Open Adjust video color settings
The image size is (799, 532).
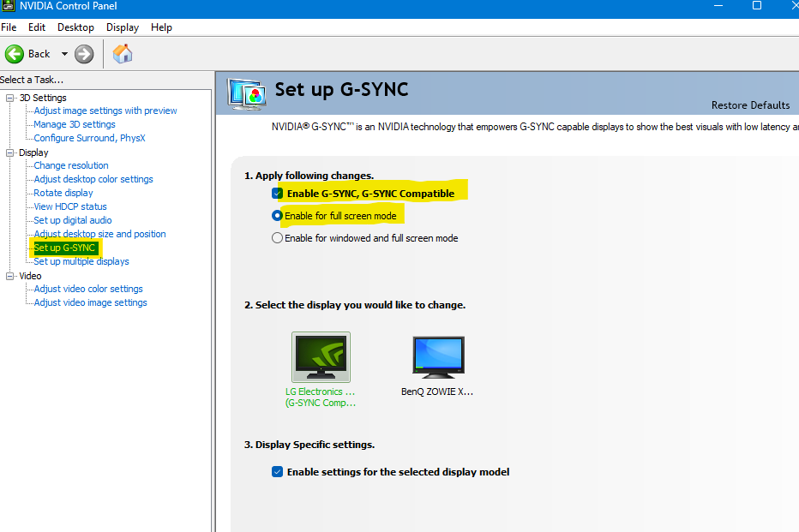pos(88,289)
